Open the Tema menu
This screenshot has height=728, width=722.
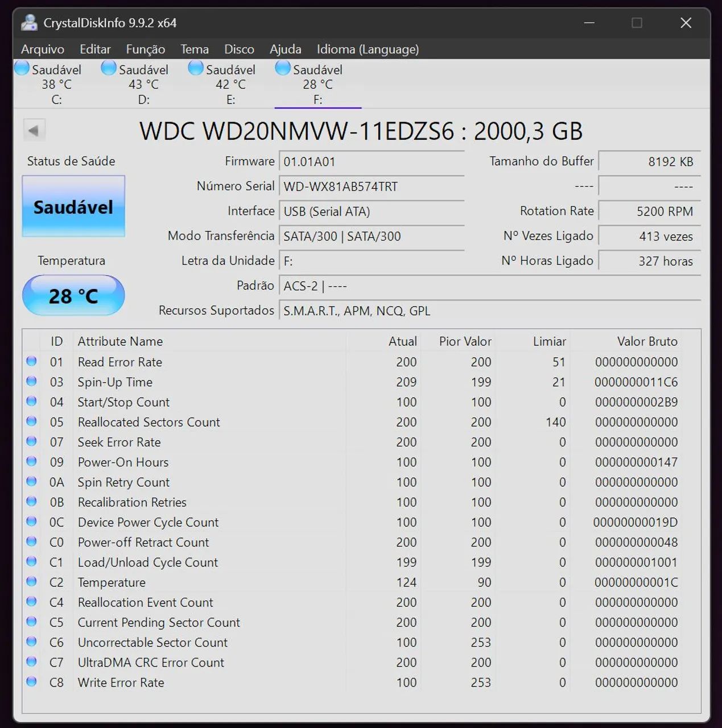[x=195, y=49]
